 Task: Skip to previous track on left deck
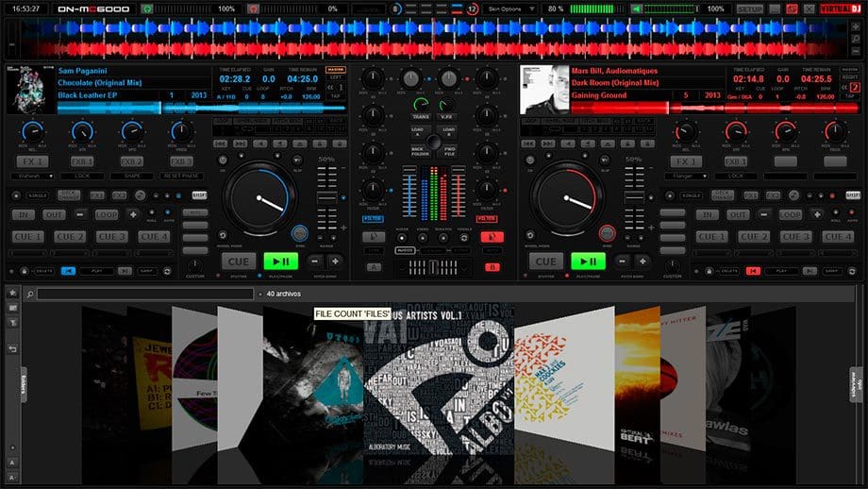[221, 143]
